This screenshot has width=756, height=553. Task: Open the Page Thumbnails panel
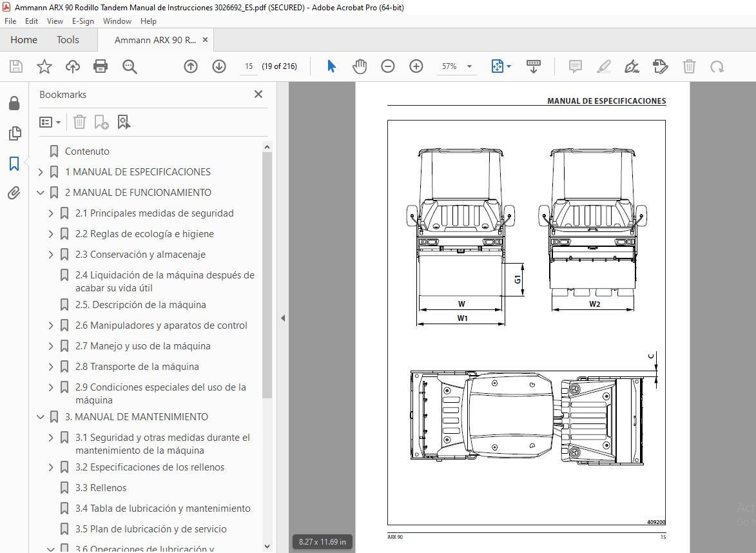click(14, 133)
